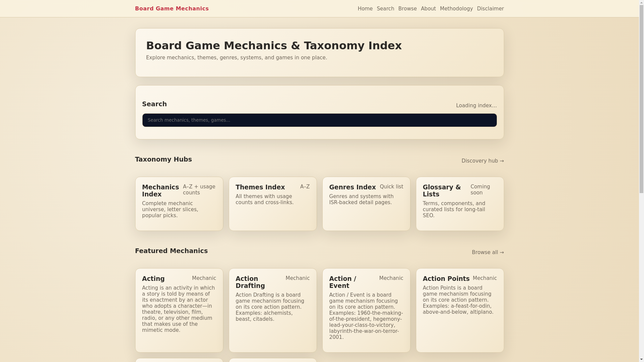Click the 'Featured Mechanics' section heading
Viewport: 644px width, 362px height.
click(x=171, y=251)
